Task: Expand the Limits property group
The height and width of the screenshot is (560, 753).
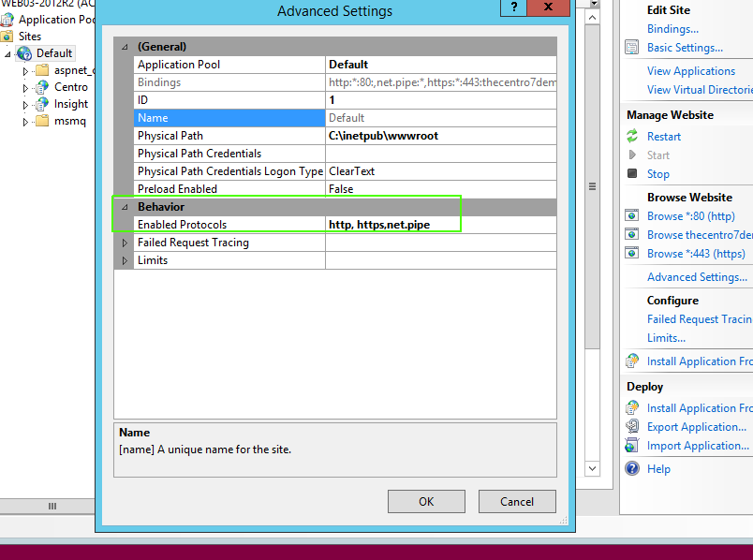Action: coord(125,260)
